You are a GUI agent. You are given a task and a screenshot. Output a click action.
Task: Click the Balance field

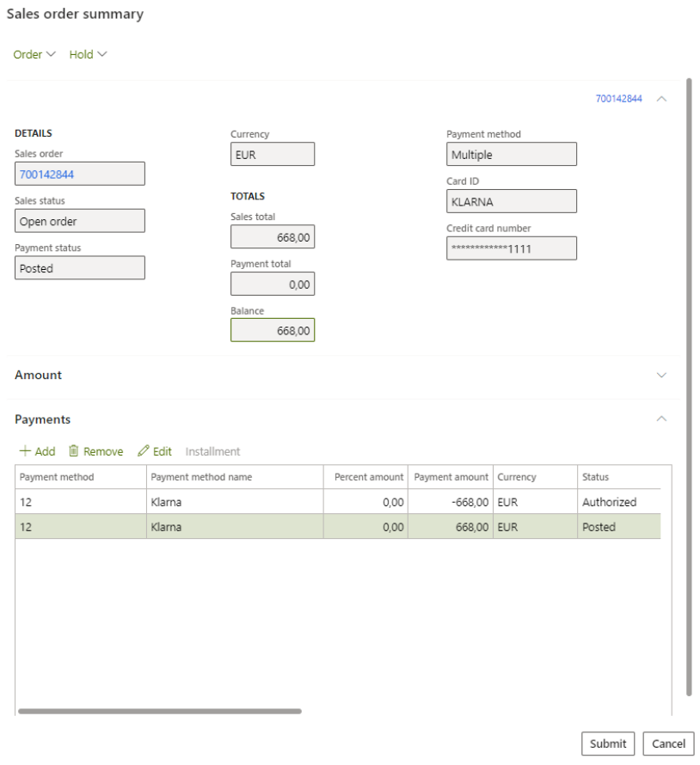click(273, 330)
